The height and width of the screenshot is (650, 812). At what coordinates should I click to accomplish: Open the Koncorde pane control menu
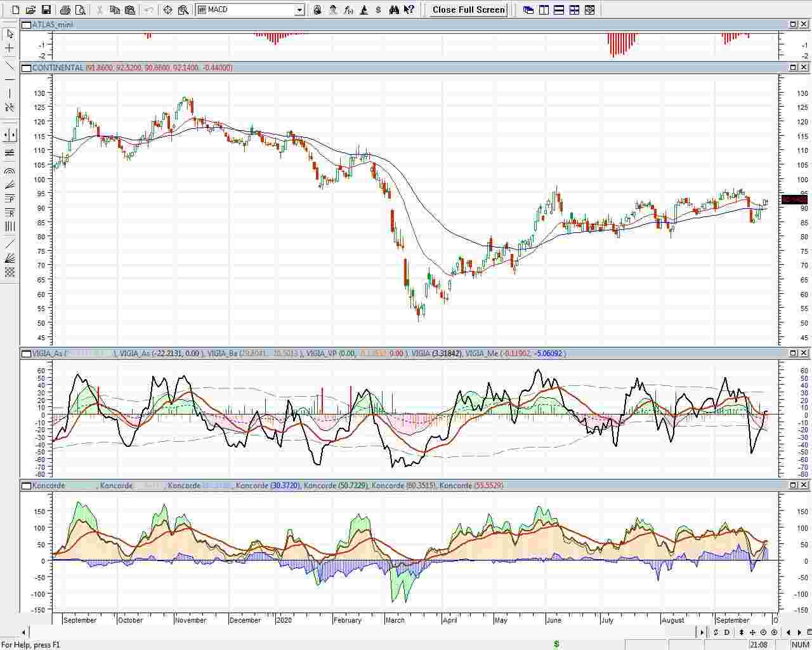(25, 486)
